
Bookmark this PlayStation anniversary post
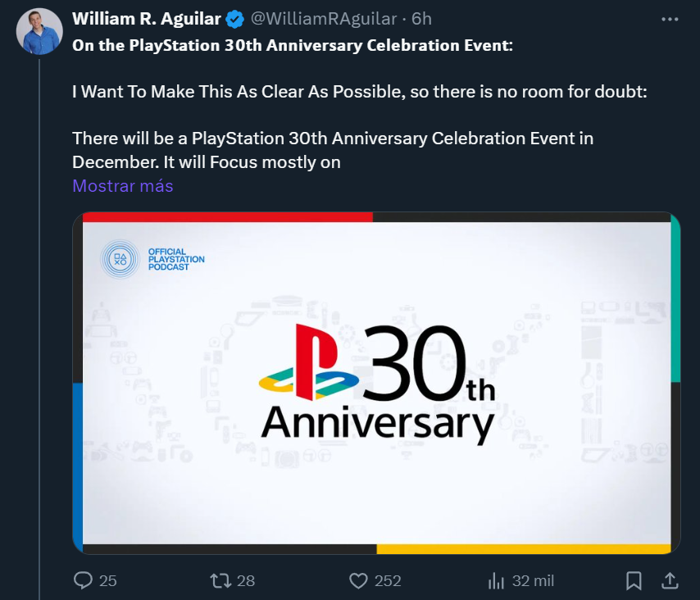coord(634,580)
